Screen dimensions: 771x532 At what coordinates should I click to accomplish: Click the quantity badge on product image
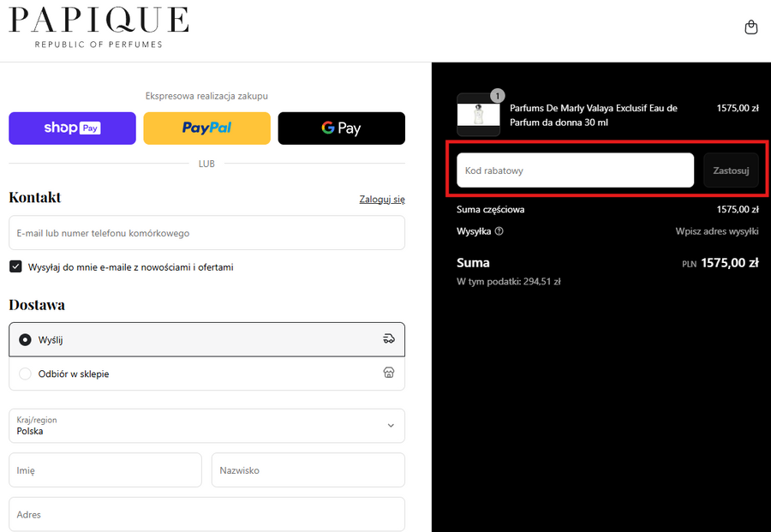coord(498,96)
